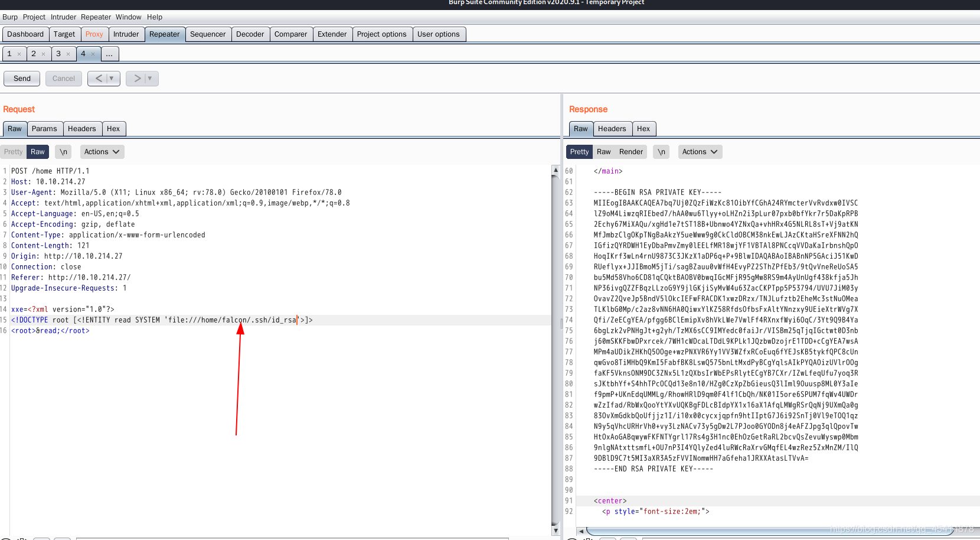Click the '<root>&read;</root>' line

(50, 331)
